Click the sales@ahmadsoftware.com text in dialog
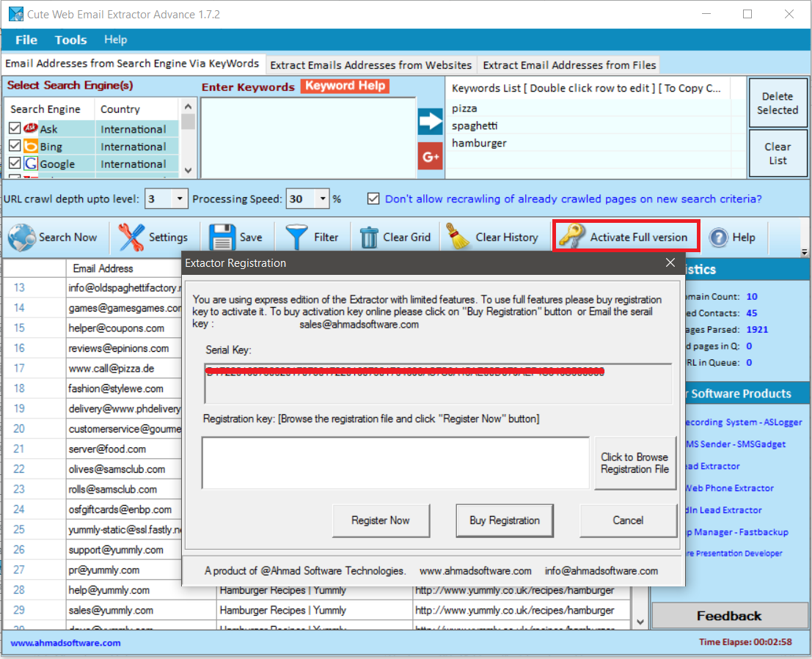Image resolution: width=812 pixels, height=659 pixels. [x=359, y=325]
